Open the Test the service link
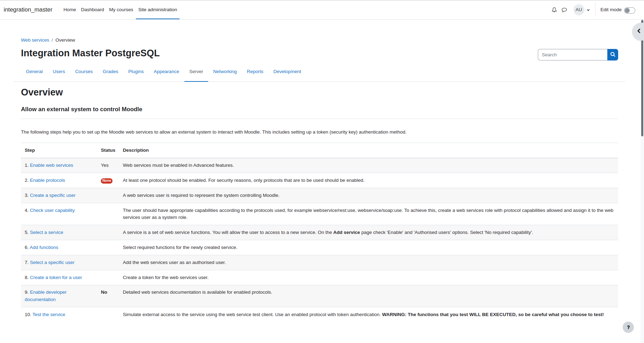 (x=49, y=315)
